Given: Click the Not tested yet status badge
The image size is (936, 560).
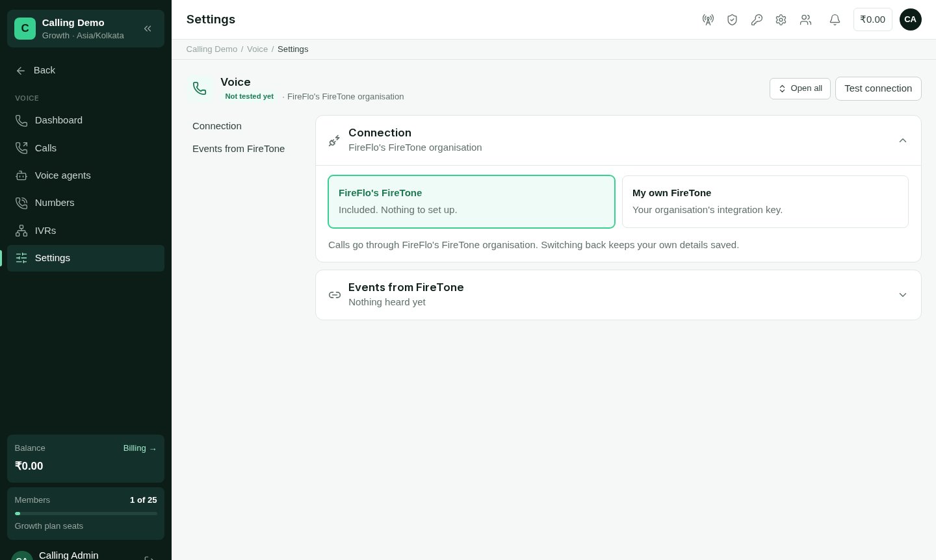Looking at the screenshot, I should (x=250, y=96).
